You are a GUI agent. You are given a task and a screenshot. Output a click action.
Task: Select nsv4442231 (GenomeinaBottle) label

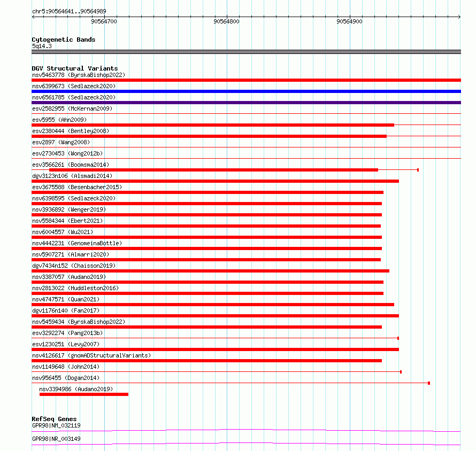point(77,243)
